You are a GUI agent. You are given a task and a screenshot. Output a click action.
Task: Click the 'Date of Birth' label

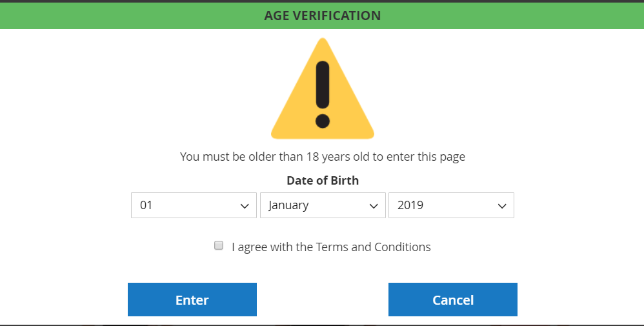coord(322,181)
